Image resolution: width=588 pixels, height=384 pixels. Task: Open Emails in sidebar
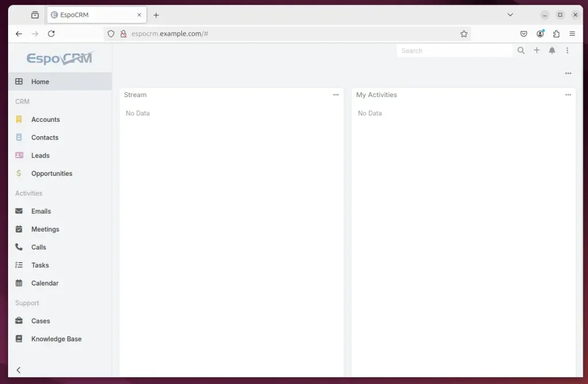(x=60, y=211)
